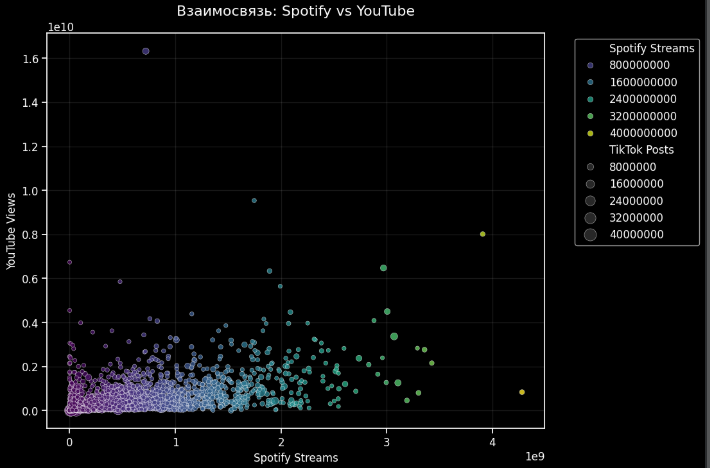The height and width of the screenshot is (468, 710).
Task: Click legend entry 40000000
Action: click(636, 234)
